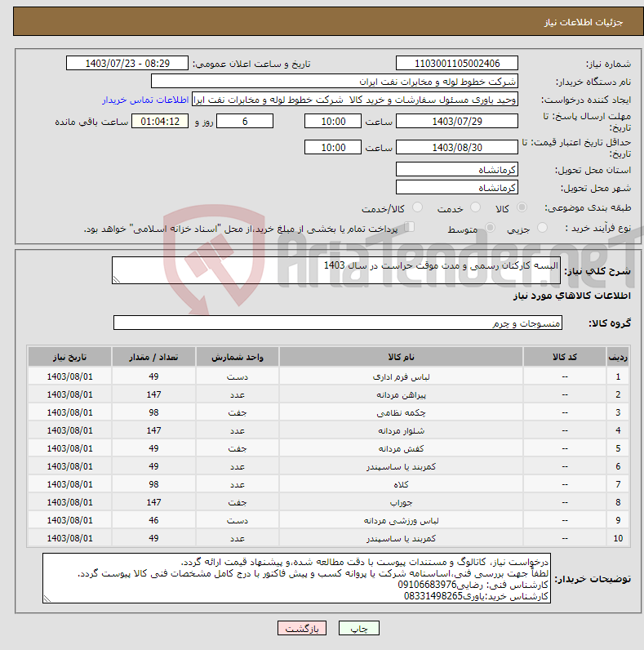
Task: Select row item شلوار مردانه
Action: [x=401, y=430]
